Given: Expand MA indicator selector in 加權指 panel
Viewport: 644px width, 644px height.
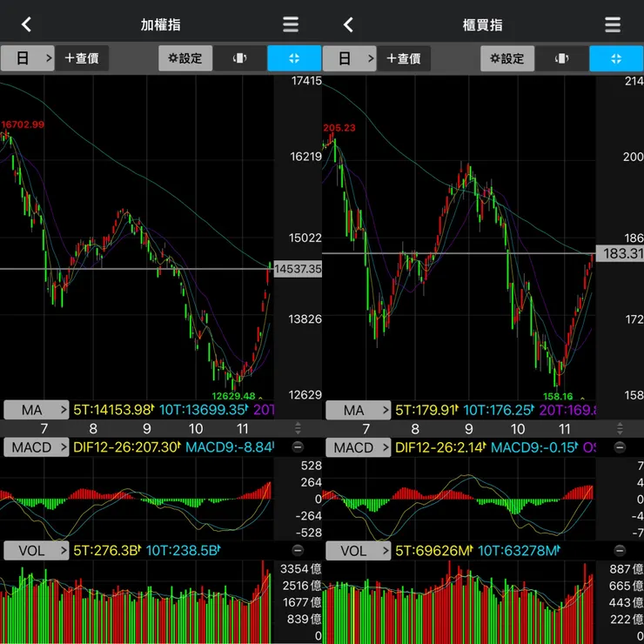Looking at the screenshot, I should coord(37,410).
